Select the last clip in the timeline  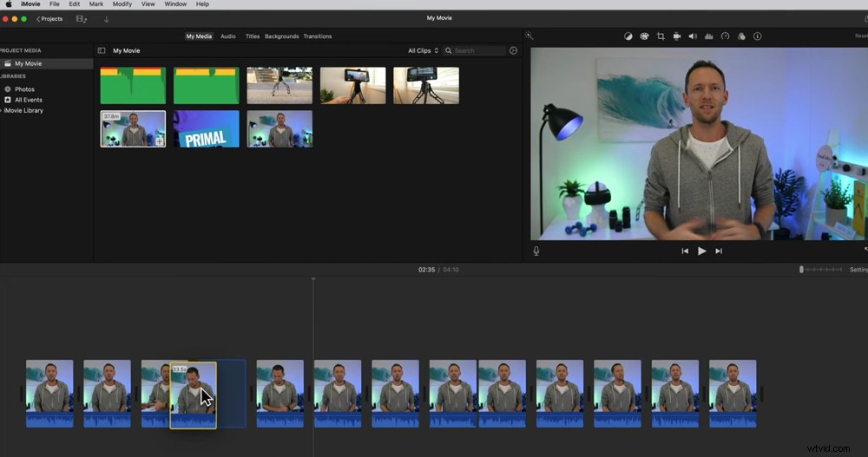click(x=733, y=394)
